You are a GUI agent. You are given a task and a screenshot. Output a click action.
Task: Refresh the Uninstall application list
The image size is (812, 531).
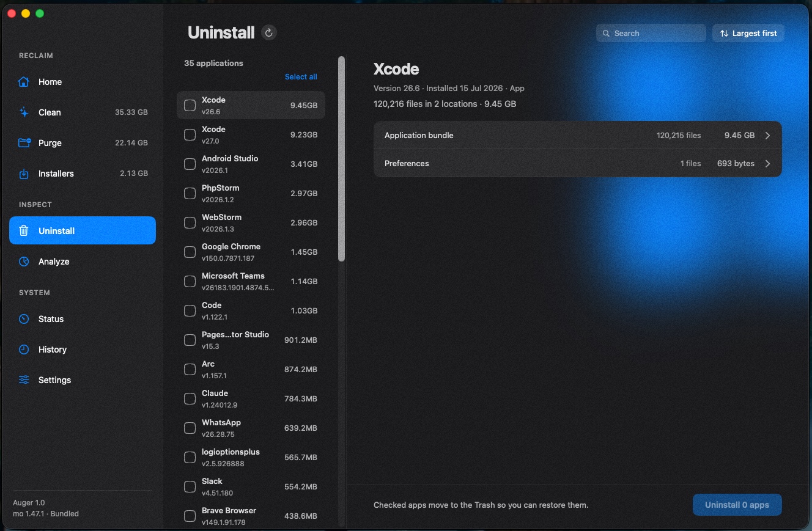tap(269, 33)
